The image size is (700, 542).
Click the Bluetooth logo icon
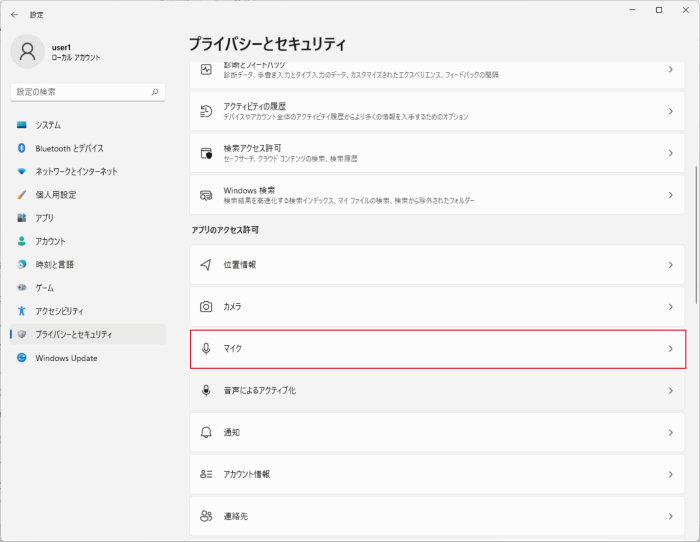pos(21,148)
